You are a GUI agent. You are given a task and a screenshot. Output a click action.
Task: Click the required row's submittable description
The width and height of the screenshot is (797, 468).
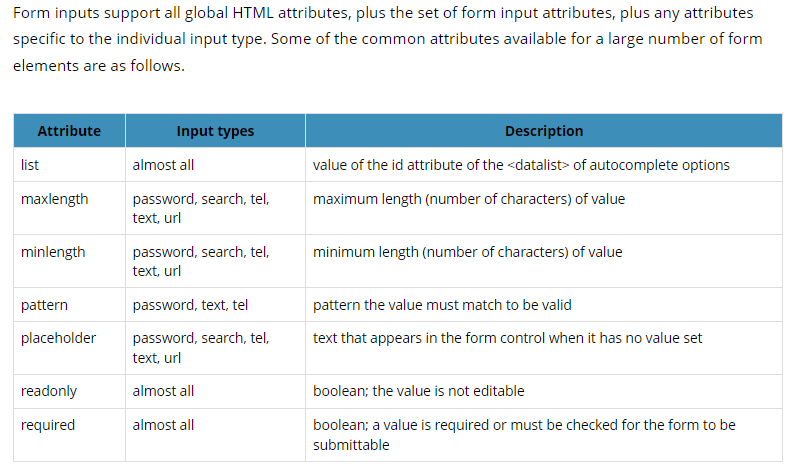pyautogui.click(x=524, y=434)
